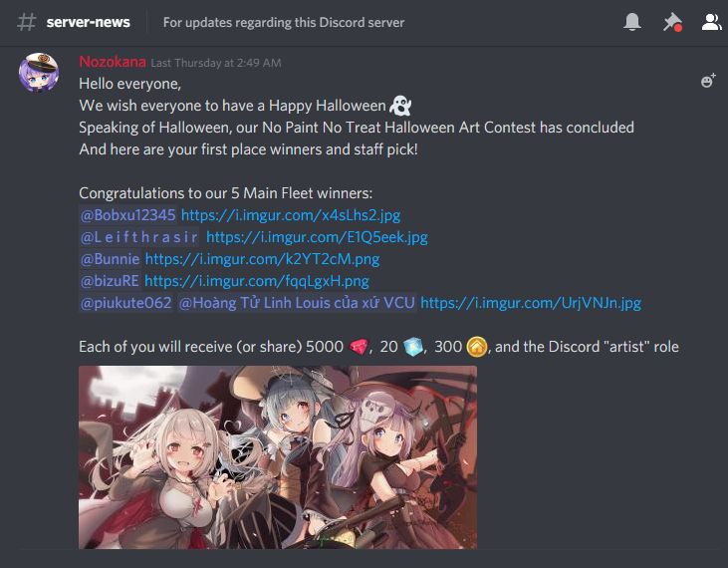The height and width of the screenshot is (568, 728).
Task: Open the UrjVNJn.jpg imgur link
Action: click(531, 303)
